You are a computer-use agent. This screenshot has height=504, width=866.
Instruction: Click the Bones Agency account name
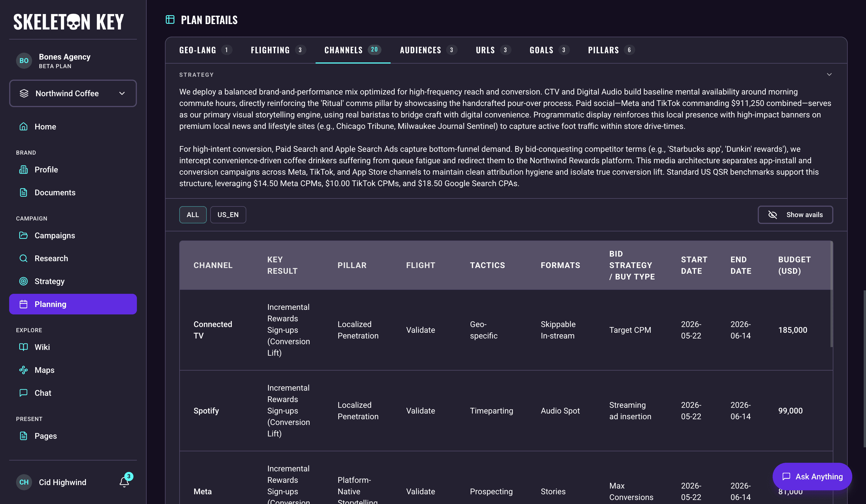coord(65,57)
